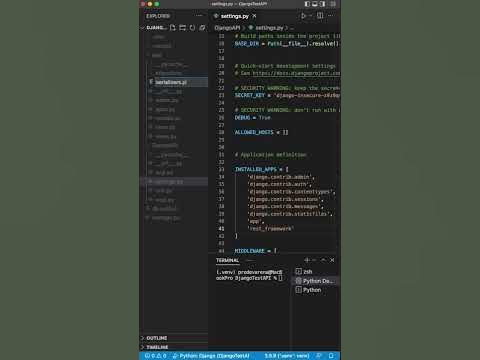The width and height of the screenshot is (480, 360).
Task: Switch to Python Debug terminal
Action: (x=315, y=281)
